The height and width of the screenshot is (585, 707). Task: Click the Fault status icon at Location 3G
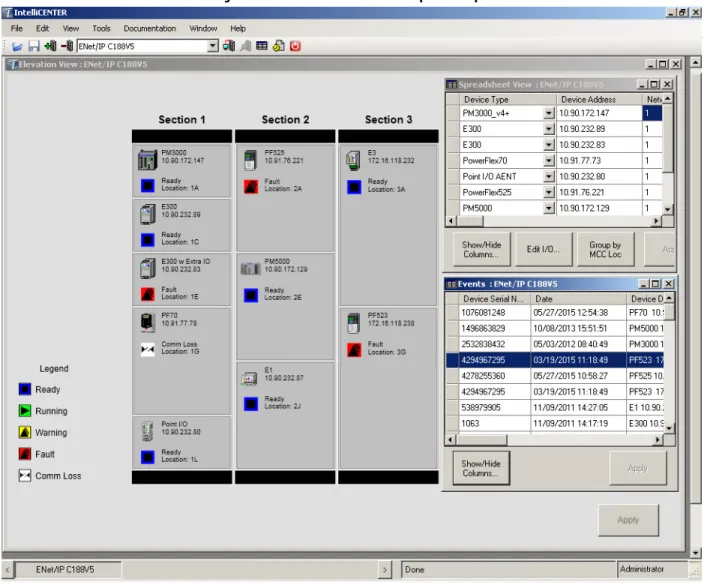click(354, 350)
